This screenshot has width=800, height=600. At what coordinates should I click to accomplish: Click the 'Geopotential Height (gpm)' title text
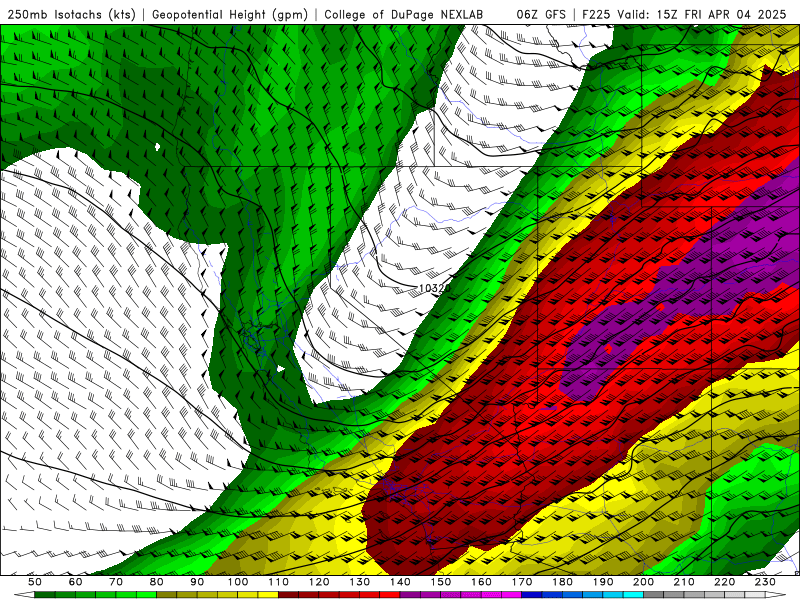click(x=230, y=14)
